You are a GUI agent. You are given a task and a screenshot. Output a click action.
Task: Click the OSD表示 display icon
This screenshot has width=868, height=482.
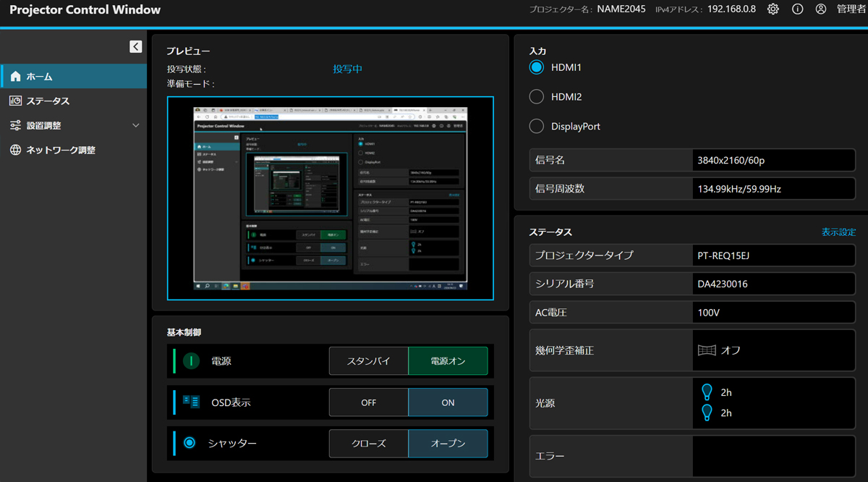pos(191,402)
